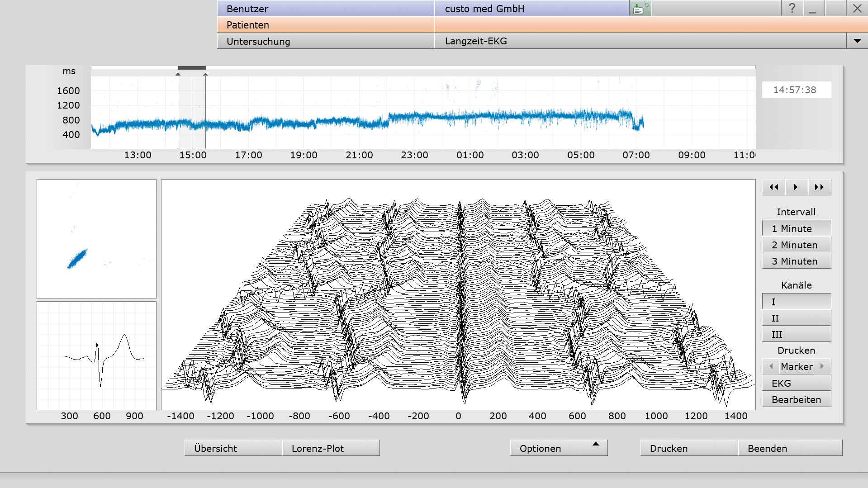Click the play arrow button
This screenshot has height=488, width=868.
(796, 187)
